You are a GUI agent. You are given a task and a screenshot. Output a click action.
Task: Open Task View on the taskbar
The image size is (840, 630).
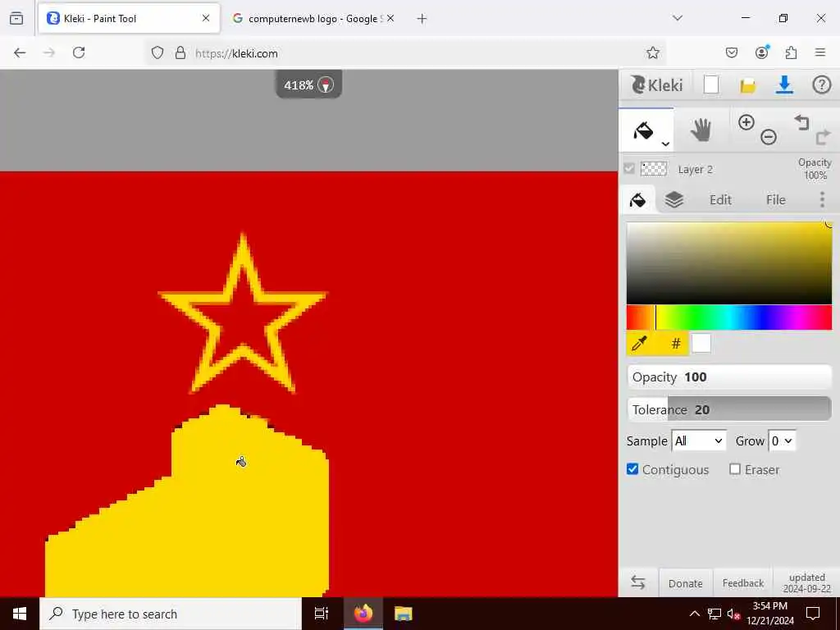tap(322, 614)
